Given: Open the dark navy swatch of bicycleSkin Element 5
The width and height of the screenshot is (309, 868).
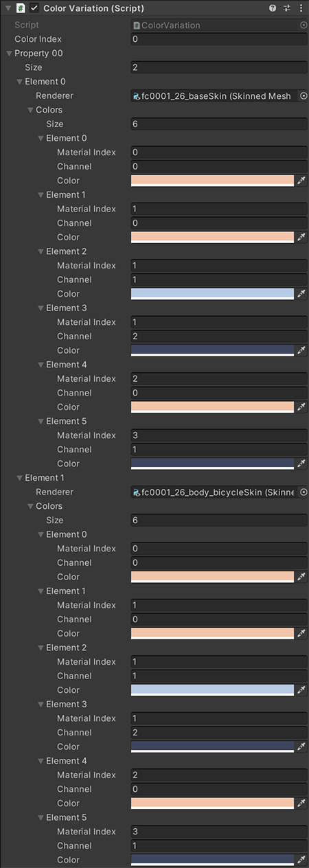Looking at the screenshot, I should click(212, 860).
